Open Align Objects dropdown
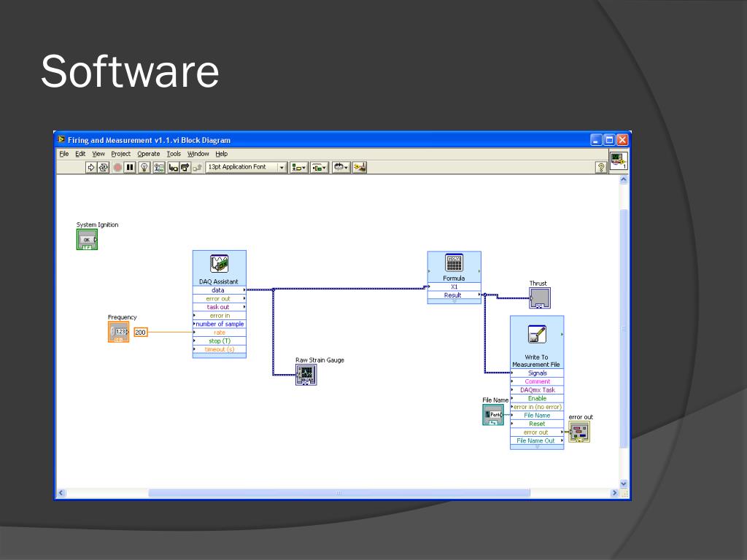Image resolution: width=747 pixels, height=560 pixels. tap(298, 167)
